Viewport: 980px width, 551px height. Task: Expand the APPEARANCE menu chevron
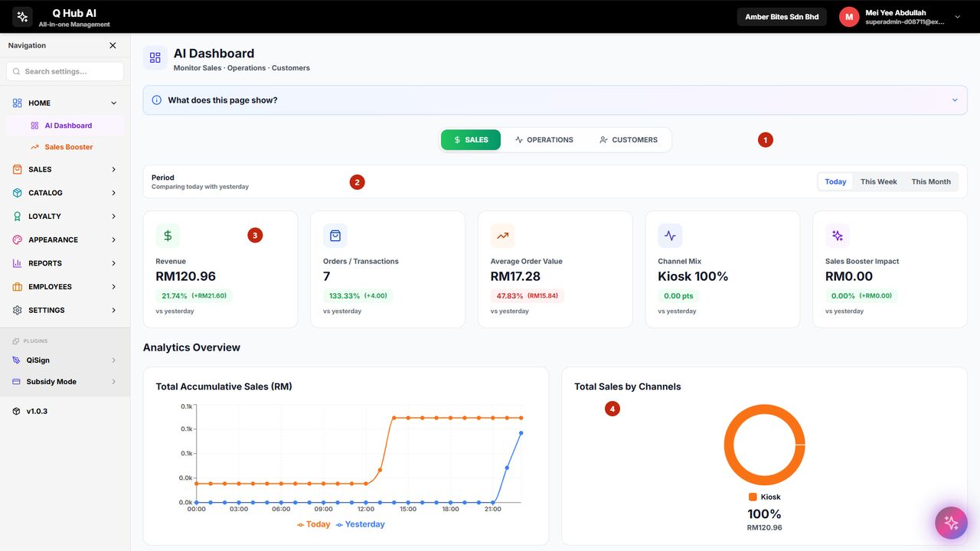coord(114,240)
